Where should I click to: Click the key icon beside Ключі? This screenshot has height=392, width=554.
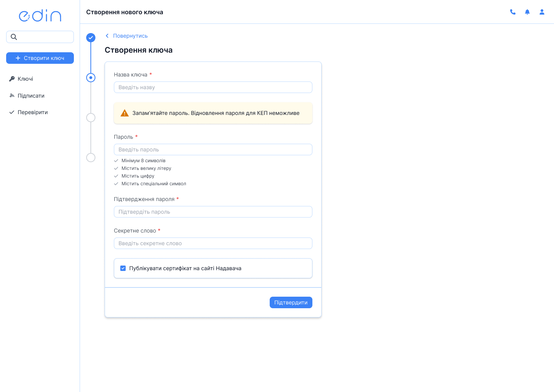point(12,79)
